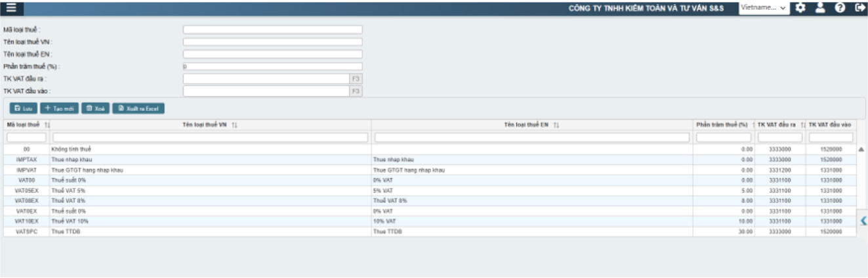Screen dimensions: 868x278
Task: Open F3 lookup for TK VAT đầu vào
Action: 356,91
